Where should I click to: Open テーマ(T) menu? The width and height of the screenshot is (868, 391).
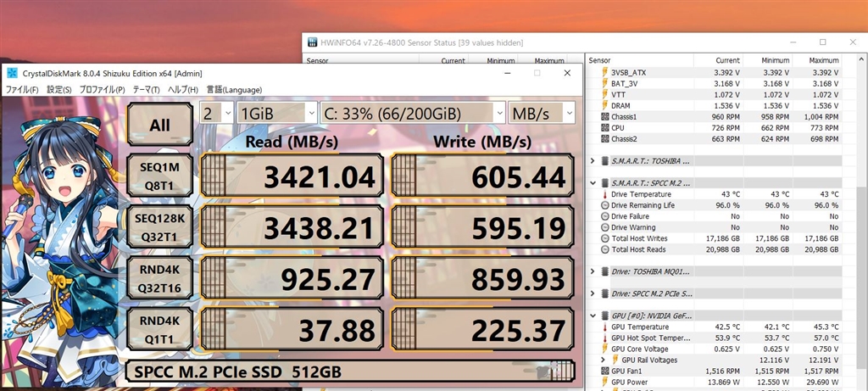click(x=146, y=90)
